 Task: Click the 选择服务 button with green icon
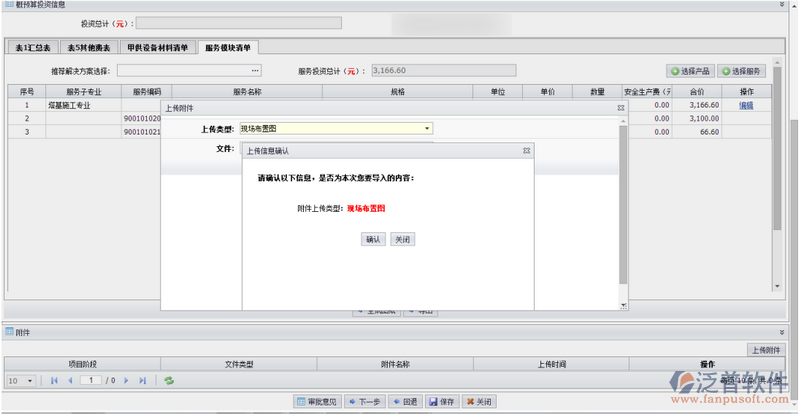tap(746, 71)
